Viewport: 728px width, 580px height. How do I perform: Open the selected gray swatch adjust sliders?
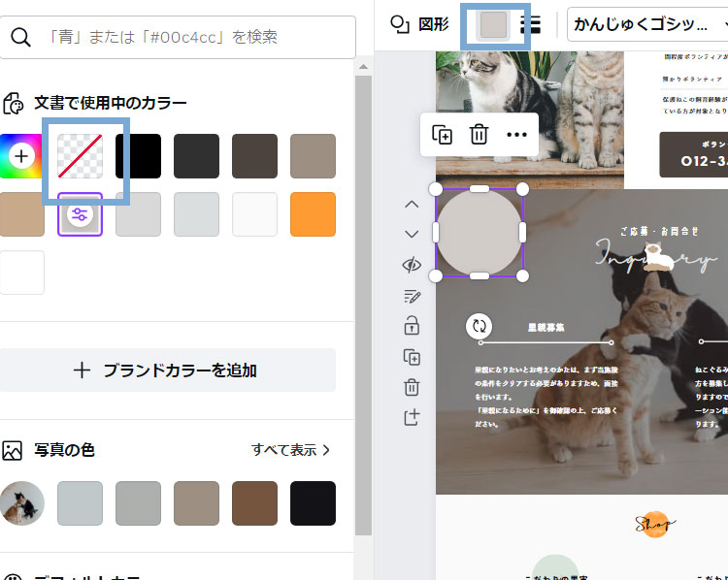[x=80, y=214]
